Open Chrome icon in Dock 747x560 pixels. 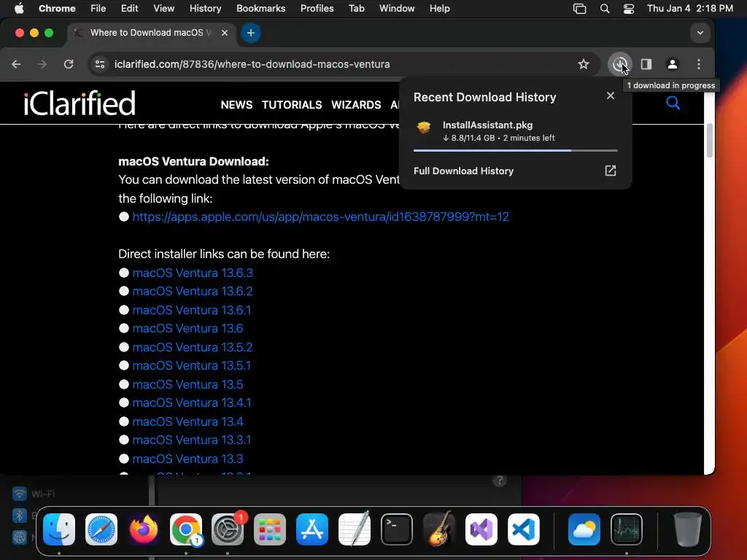click(186, 529)
